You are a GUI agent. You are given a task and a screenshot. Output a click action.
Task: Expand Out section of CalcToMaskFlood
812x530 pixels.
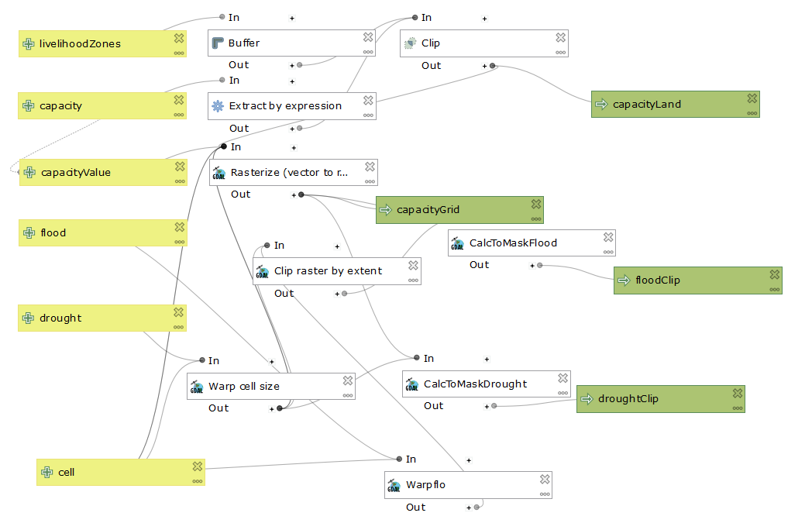pyautogui.click(x=532, y=265)
